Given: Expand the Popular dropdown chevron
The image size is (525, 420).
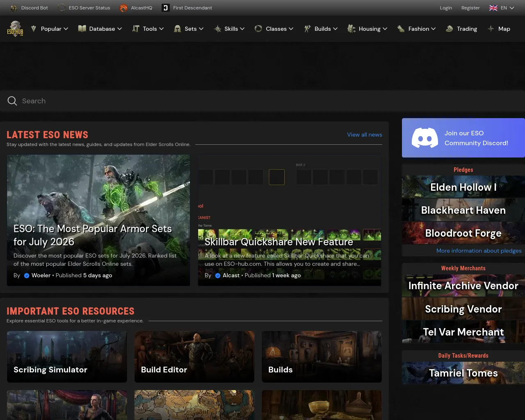Looking at the screenshot, I should click(x=66, y=29).
